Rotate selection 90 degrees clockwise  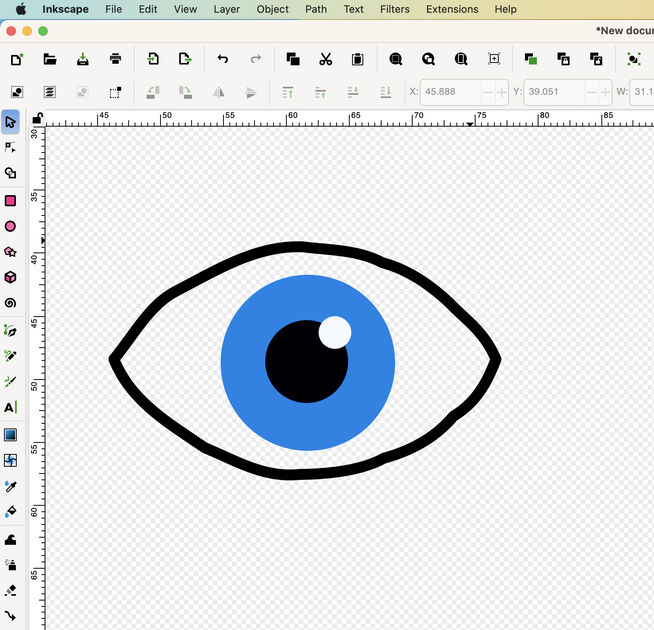pyautogui.click(x=185, y=92)
